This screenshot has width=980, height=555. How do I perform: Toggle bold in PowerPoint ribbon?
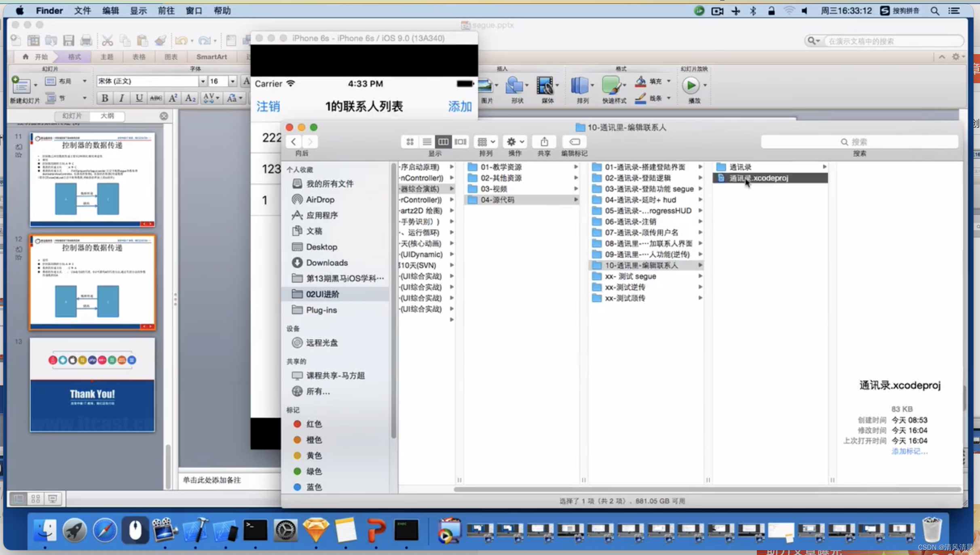[x=105, y=98]
